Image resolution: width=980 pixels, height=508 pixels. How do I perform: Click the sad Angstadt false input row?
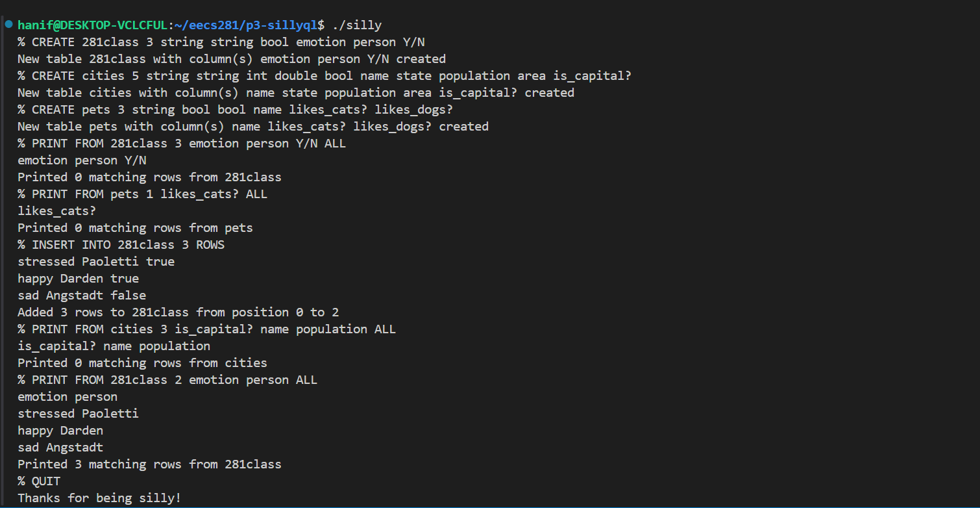point(82,296)
